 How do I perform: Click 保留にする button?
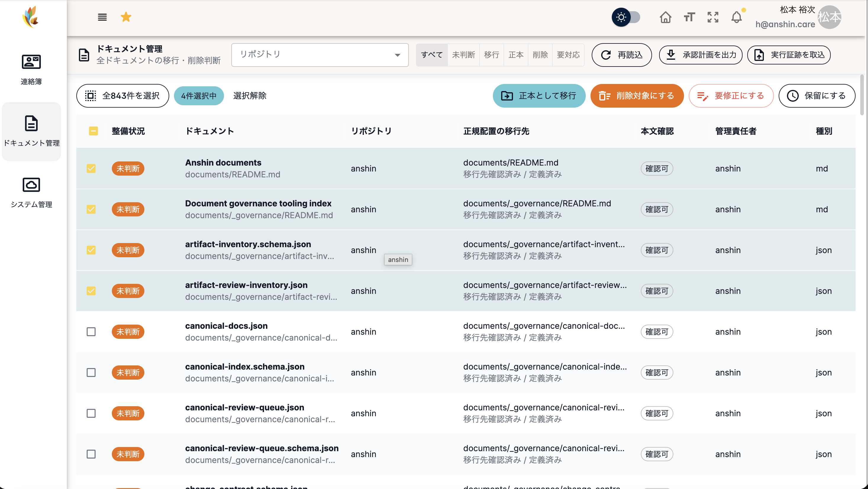pyautogui.click(x=817, y=96)
